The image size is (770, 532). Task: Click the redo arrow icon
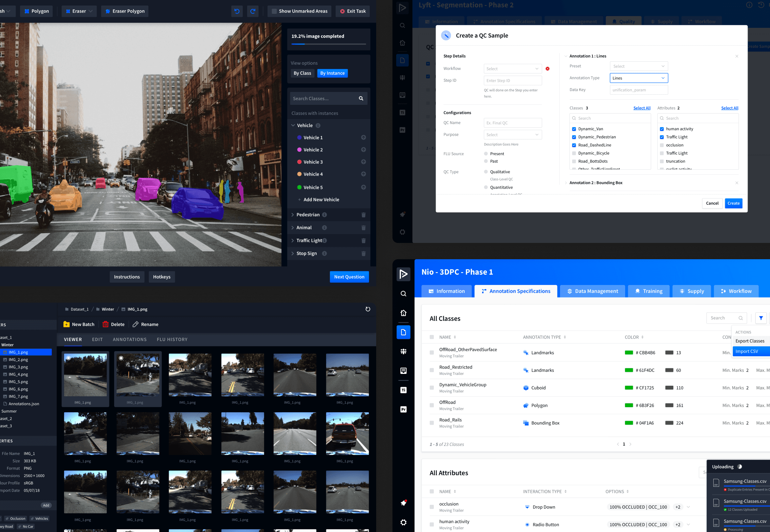pos(253,11)
